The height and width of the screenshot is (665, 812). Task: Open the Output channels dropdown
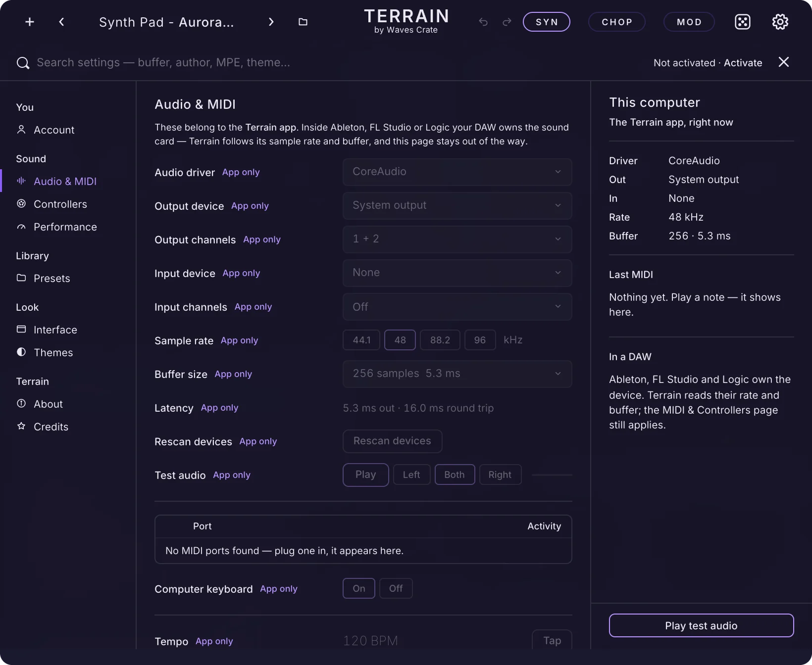click(457, 239)
